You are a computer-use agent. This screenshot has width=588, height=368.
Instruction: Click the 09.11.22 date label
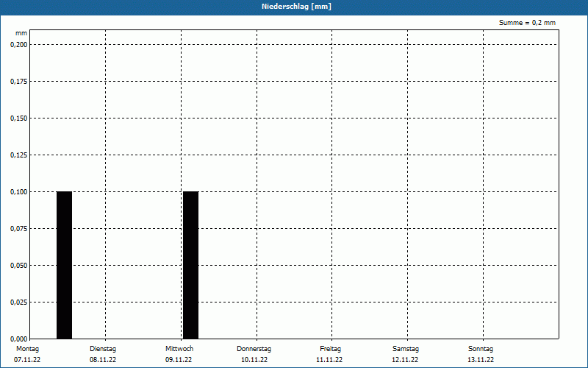pyautogui.click(x=179, y=360)
